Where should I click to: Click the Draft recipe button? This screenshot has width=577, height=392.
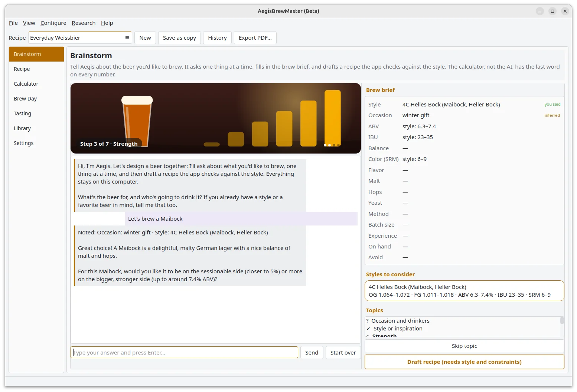(464, 362)
